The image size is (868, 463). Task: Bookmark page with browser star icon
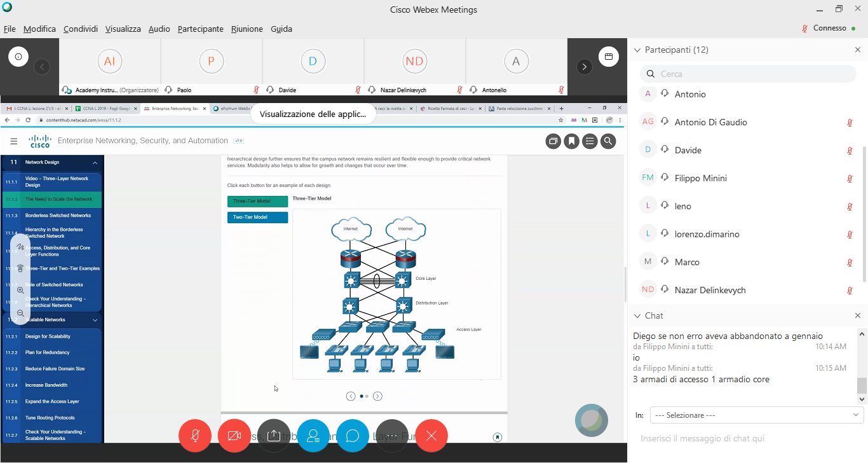(x=560, y=120)
